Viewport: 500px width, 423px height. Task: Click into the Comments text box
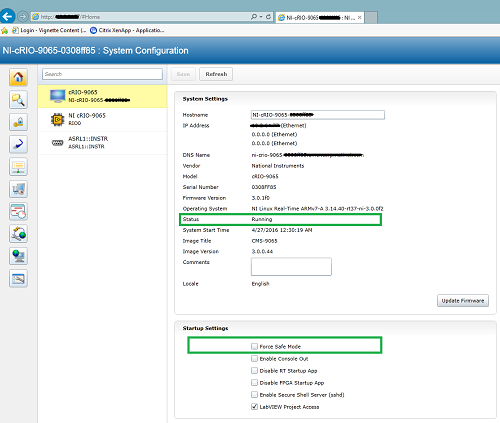coord(291,266)
